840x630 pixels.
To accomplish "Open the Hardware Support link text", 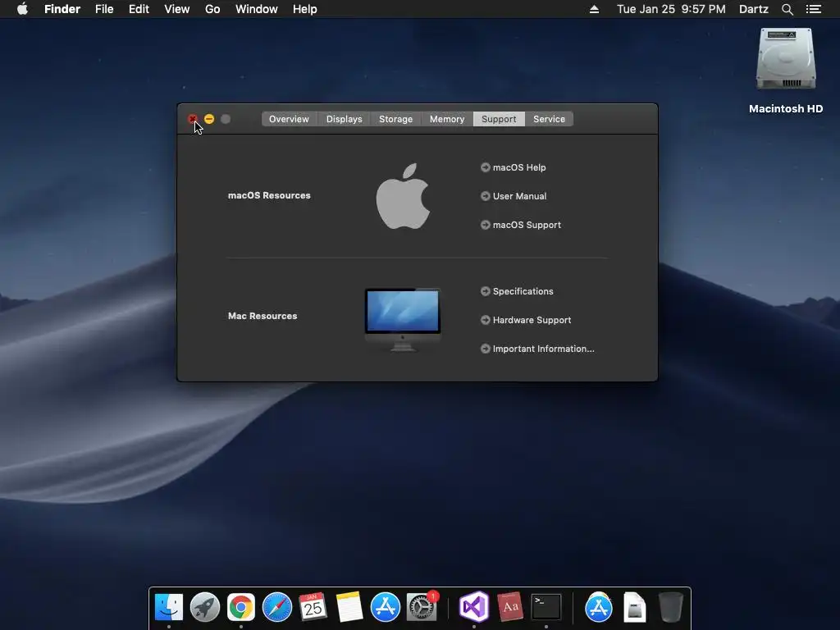I will pyautogui.click(x=532, y=320).
